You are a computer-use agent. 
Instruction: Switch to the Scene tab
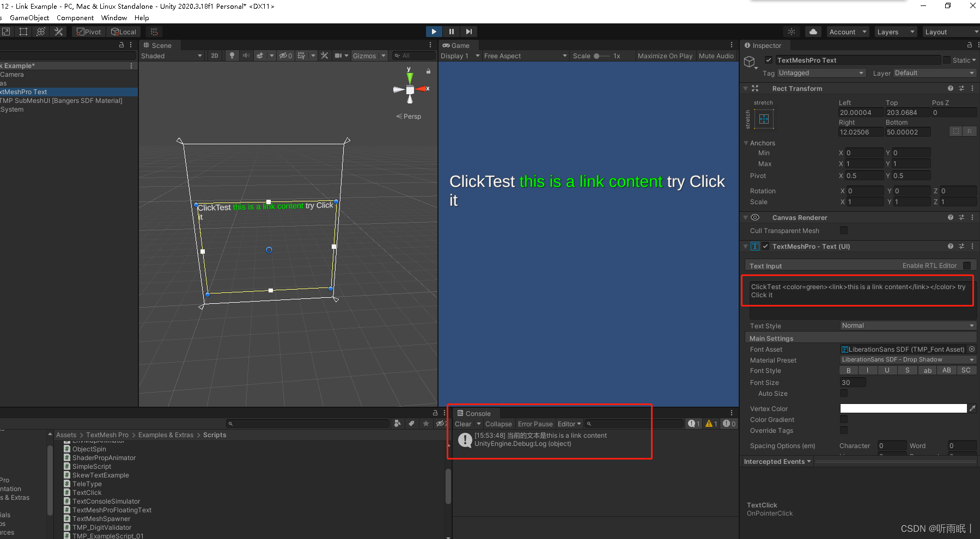coord(158,45)
